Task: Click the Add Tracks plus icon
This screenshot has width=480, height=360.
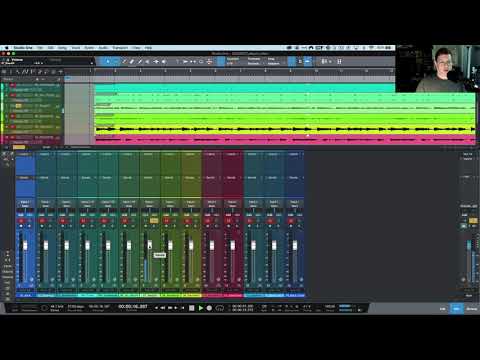Action: point(61,72)
